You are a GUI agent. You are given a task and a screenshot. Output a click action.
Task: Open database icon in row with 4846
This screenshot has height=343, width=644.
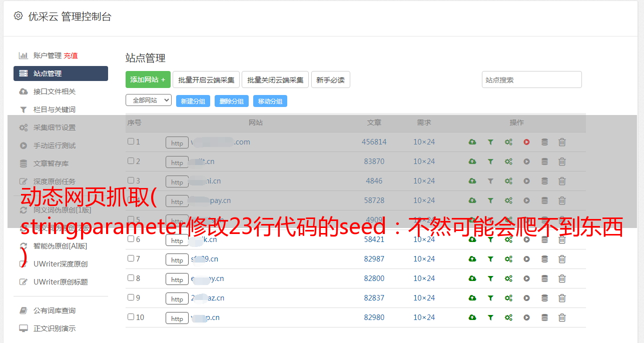544,181
